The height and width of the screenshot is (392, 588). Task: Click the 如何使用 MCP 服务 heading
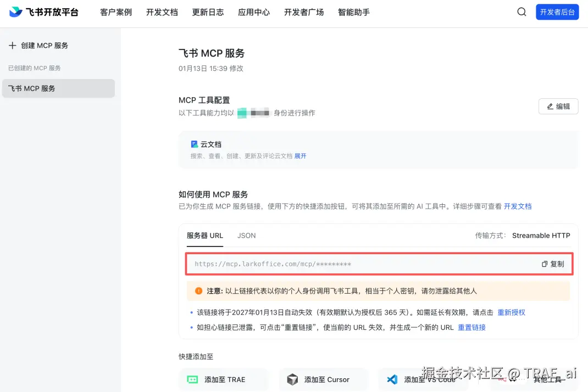[213, 194]
